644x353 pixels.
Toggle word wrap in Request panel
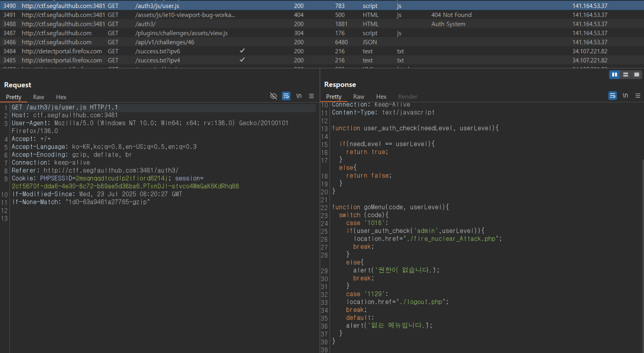[286, 96]
